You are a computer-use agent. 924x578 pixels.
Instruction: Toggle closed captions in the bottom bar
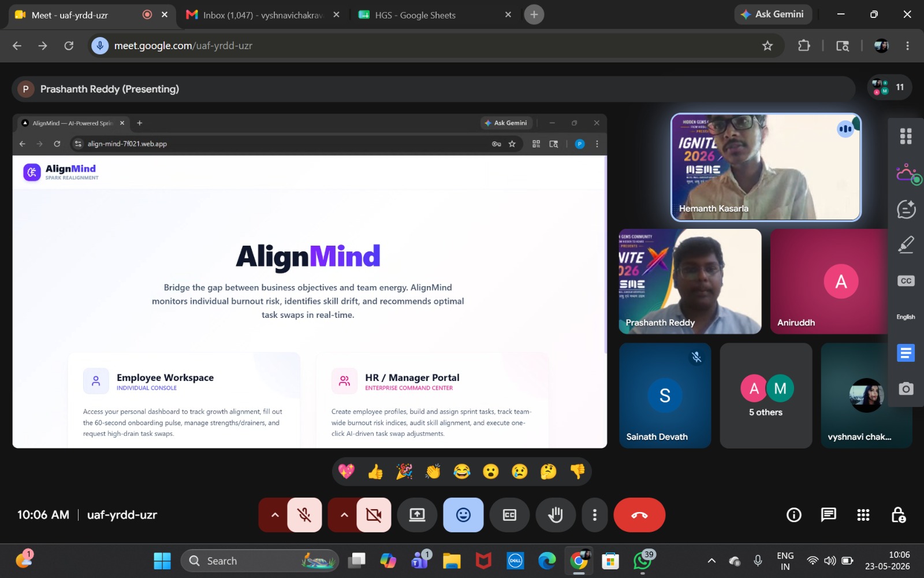pyautogui.click(x=509, y=515)
